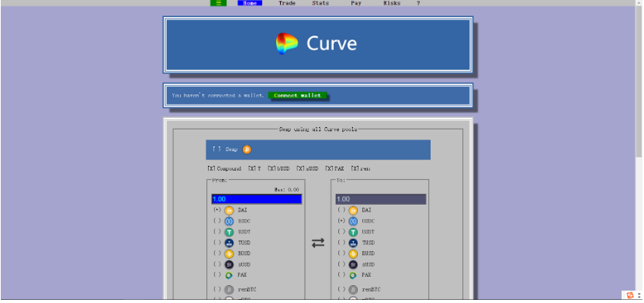
Task: Select USDC radio in From list
Action: [x=217, y=221]
